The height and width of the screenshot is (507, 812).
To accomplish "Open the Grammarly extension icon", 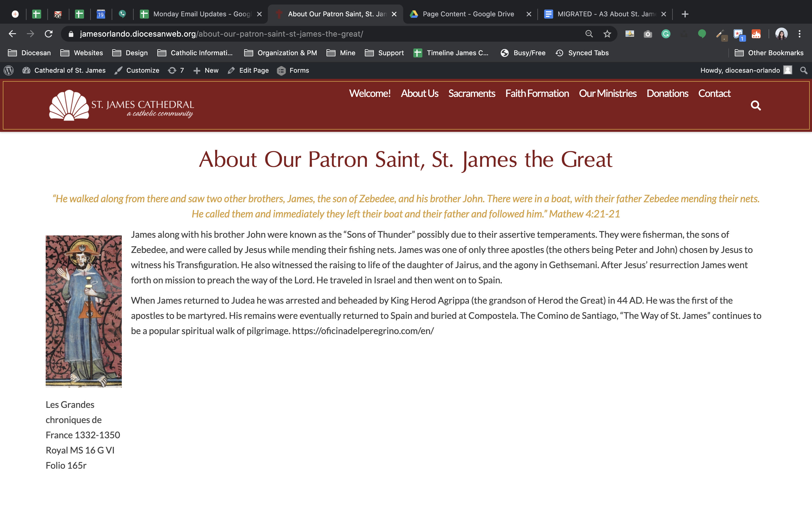I will [x=666, y=34].
